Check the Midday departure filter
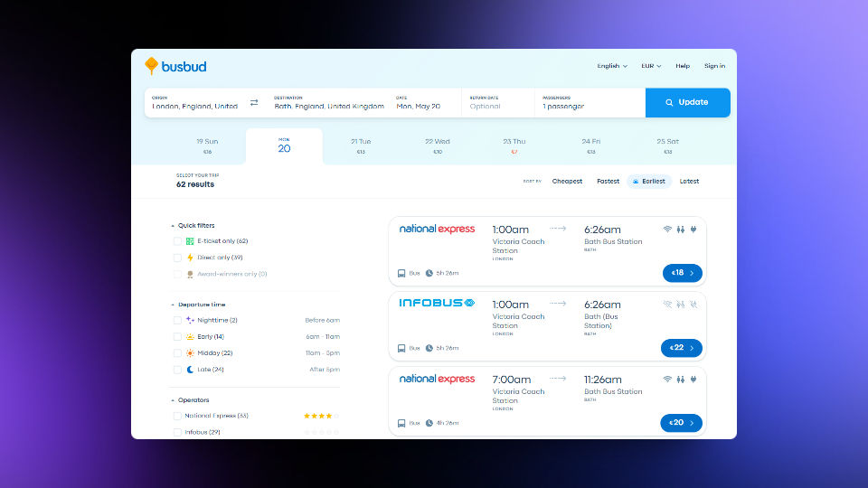The height and width of the screenshot is (488, 868). (177, 353)
